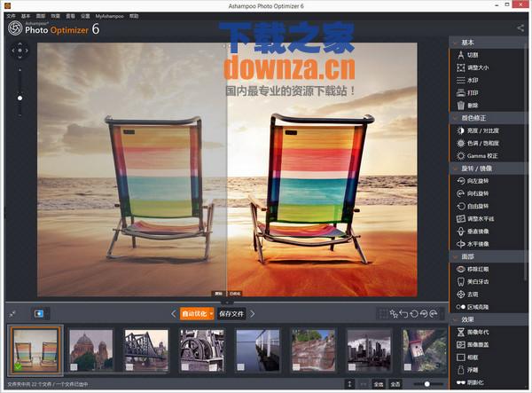532x393 pixels.
Task: Click the 自动优化 auto optimize button
Action: (194, 314)
